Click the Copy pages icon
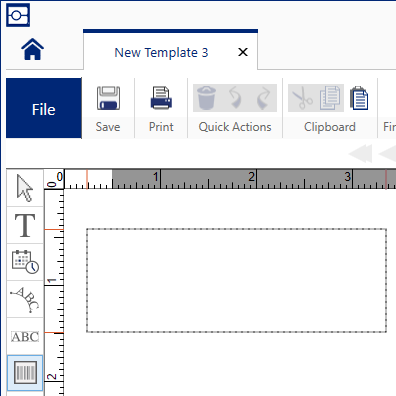The image size is (396, 396). (330, 98)
